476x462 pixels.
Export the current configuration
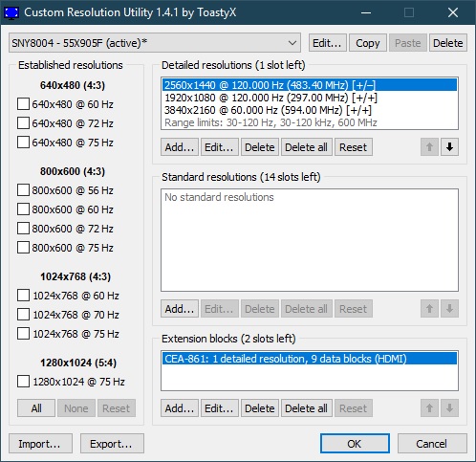click(x=112, y=443)
